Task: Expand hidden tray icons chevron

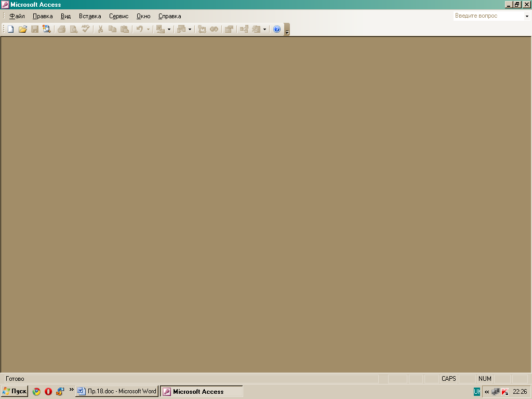Action: pyautogui.click(x=486, y=392)
